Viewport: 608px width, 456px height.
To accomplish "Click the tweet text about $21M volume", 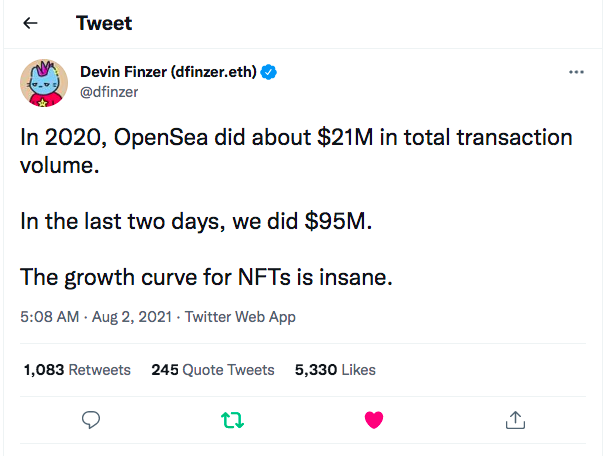I will [x=296, y=151].
